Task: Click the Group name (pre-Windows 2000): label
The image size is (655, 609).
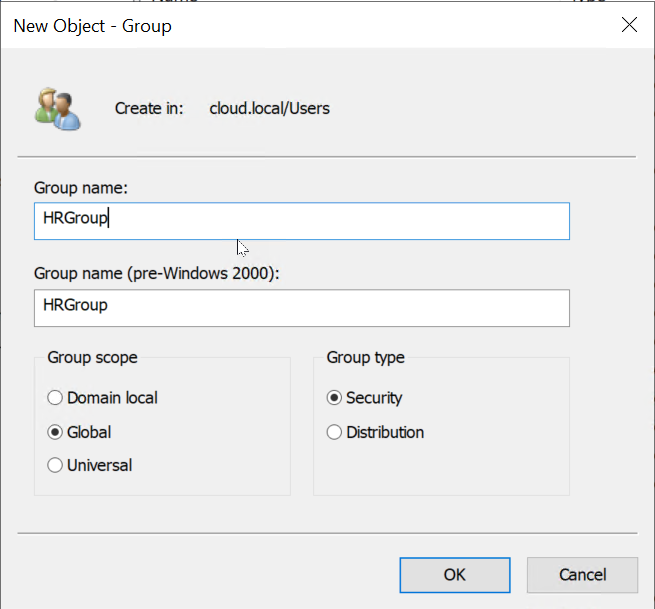Action: 157,274
